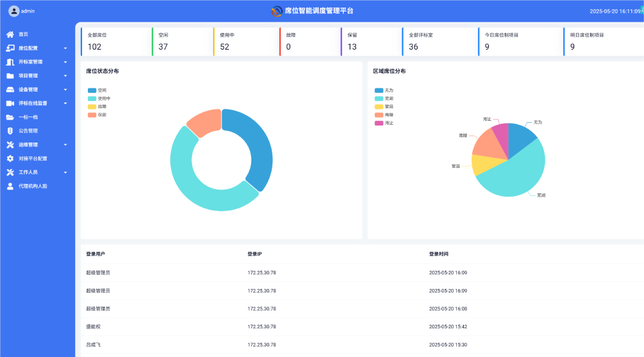Click the 今日席位制项目 statistics card
Viewport: 644px width, 357px height.
pos(520,41)
